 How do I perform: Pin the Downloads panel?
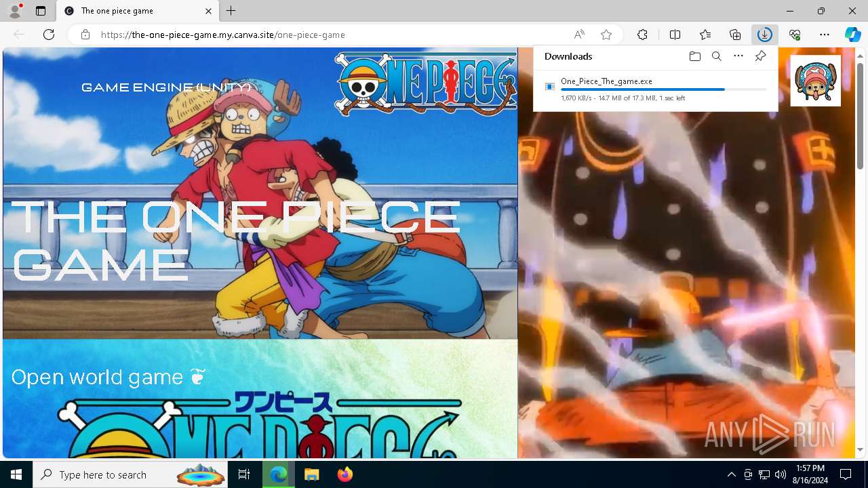pyautogui.click(x=760, y=56)
